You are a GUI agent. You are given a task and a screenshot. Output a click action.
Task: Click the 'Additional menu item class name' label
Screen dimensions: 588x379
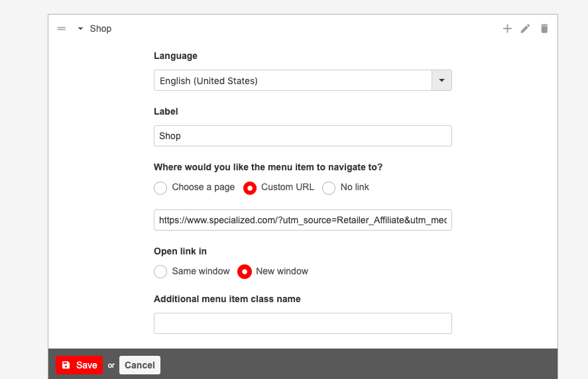coord(227,299)
